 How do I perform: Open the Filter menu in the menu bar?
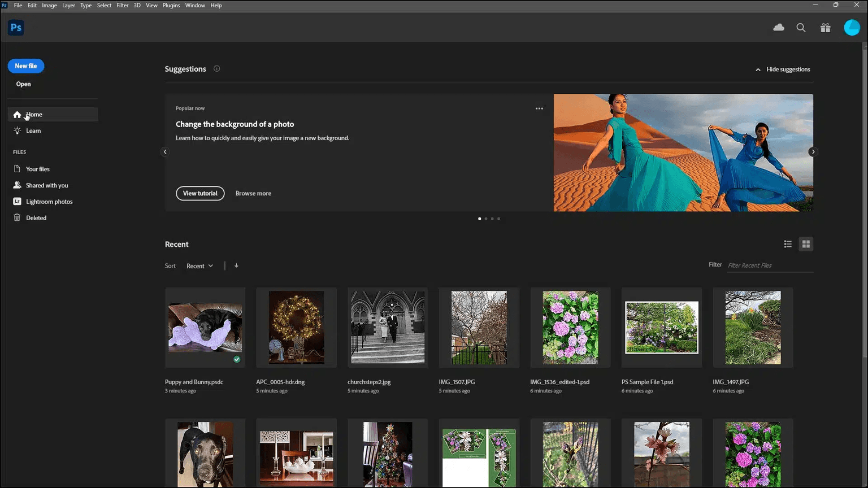pos(122,5)
